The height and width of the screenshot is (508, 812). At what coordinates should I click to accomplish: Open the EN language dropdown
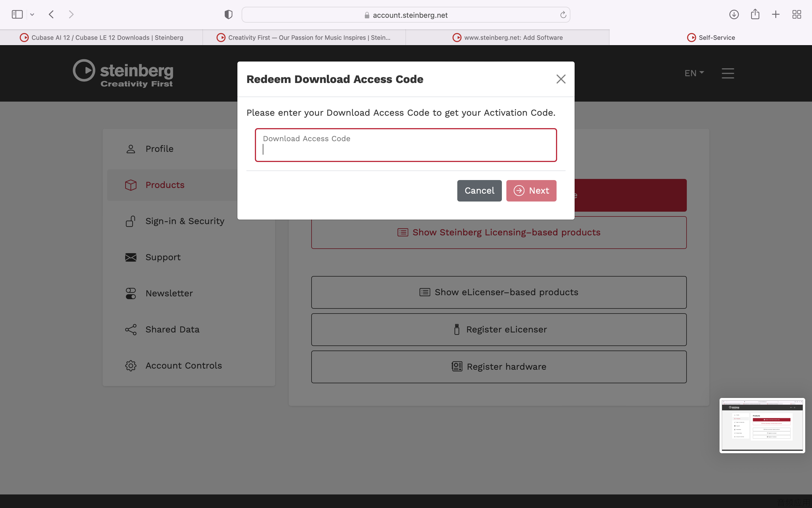(x=694, y=73)
